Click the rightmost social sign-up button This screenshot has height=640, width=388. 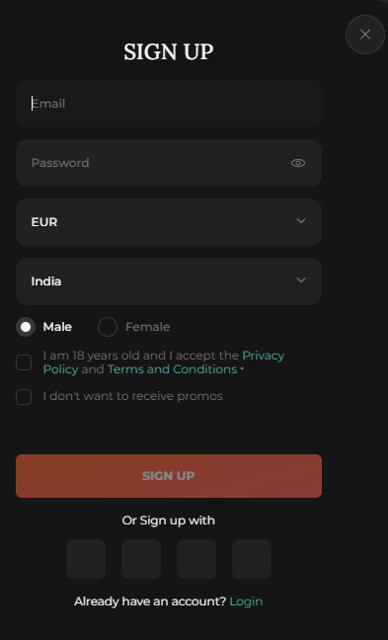pyautogui.click(x=252, y=559)
